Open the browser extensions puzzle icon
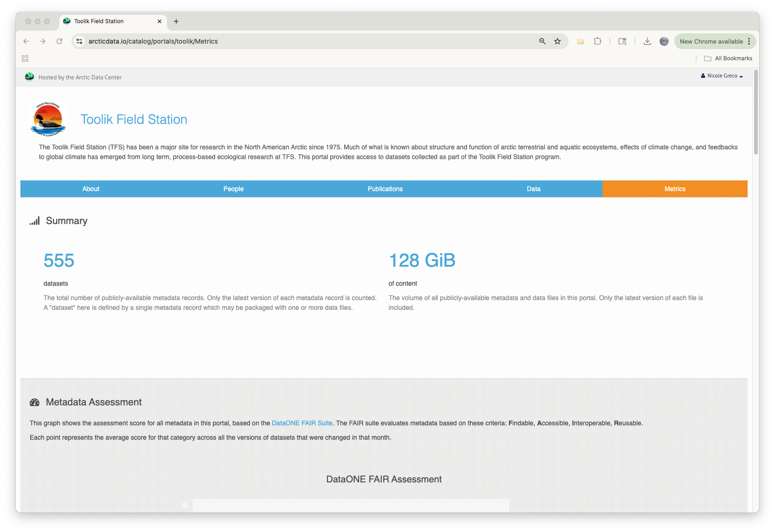 tap(597, 41)
